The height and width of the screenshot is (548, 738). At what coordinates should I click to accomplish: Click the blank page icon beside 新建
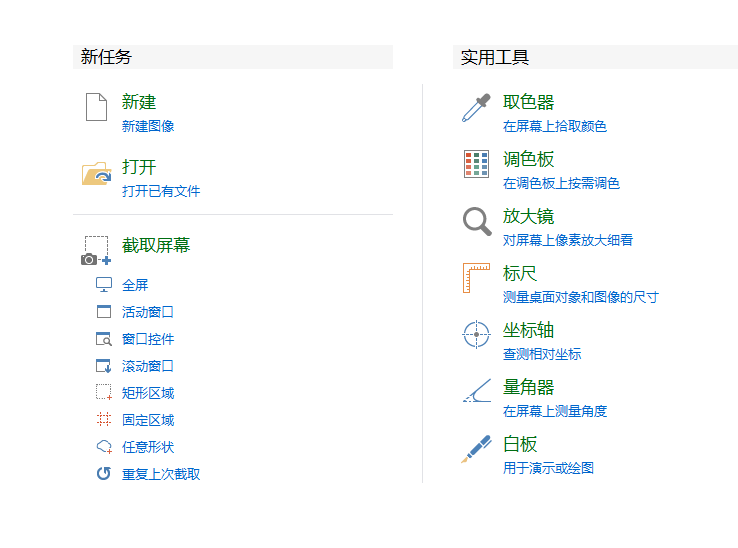coord(96,107)
